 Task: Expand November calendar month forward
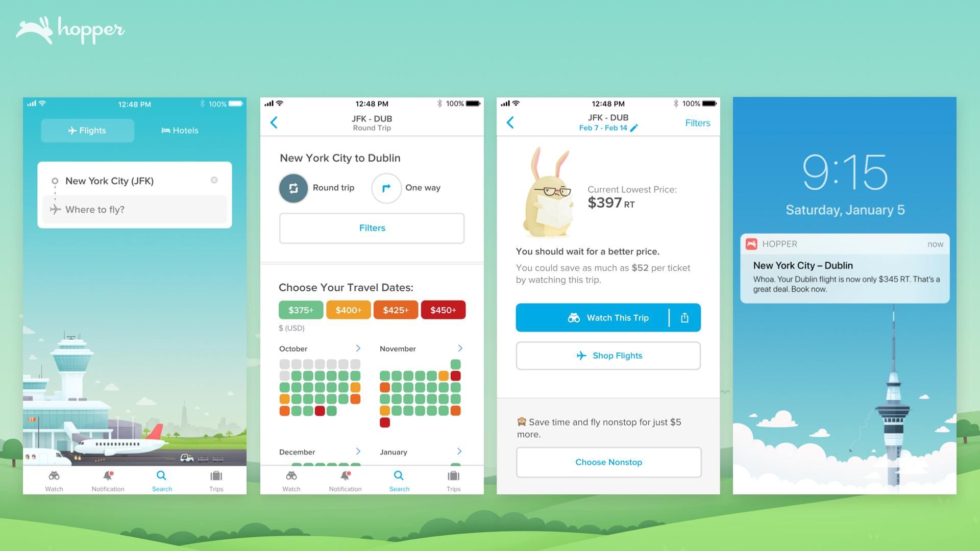point(460,348)
